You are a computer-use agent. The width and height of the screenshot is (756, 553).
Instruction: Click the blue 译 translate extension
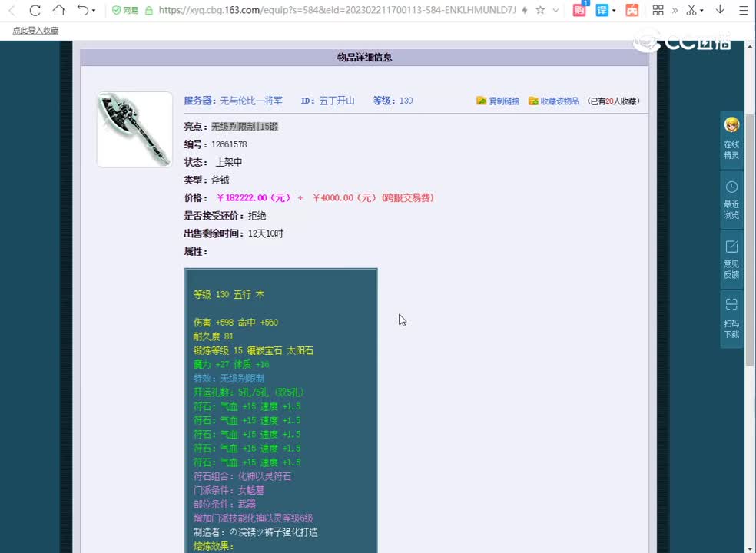602,10
